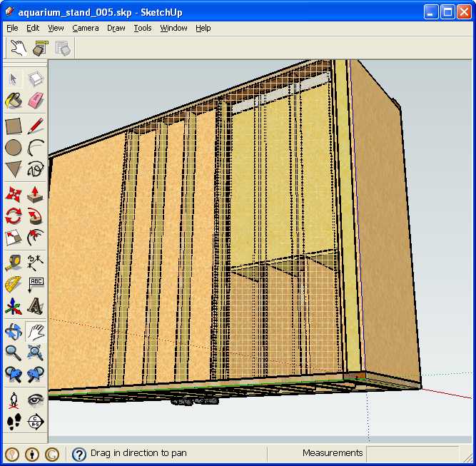Select the Move tool with red arrows
Image resolution: width=476 pixels, height=466 pixels.
point(14,194)
